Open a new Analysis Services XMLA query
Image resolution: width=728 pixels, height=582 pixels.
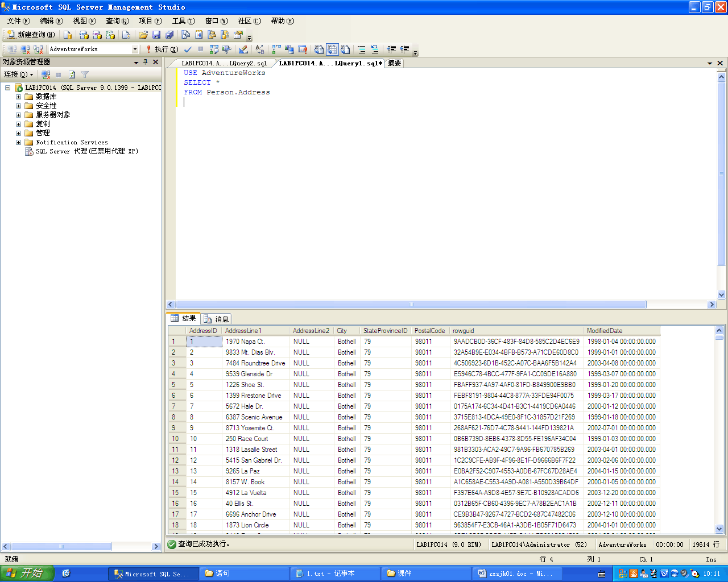(x=110, y=35)
